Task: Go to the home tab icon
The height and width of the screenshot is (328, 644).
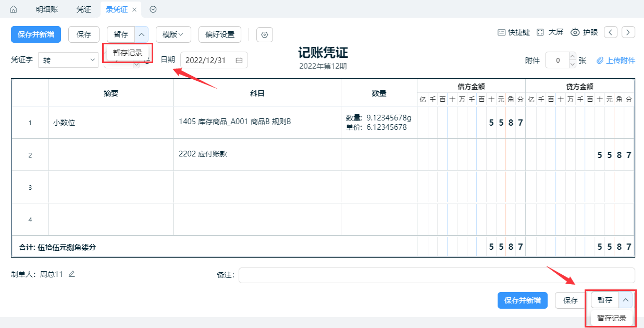Action: point(14,9)
